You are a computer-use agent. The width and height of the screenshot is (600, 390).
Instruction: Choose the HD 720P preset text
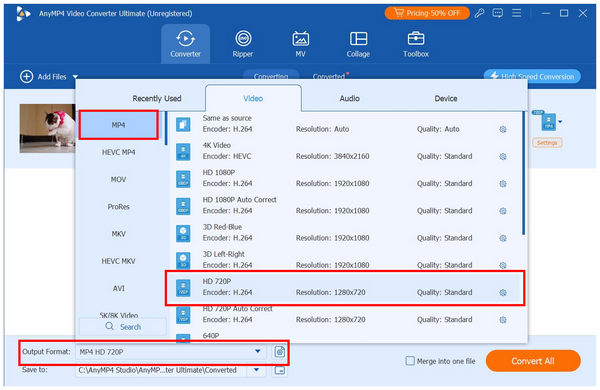point(217,281)
